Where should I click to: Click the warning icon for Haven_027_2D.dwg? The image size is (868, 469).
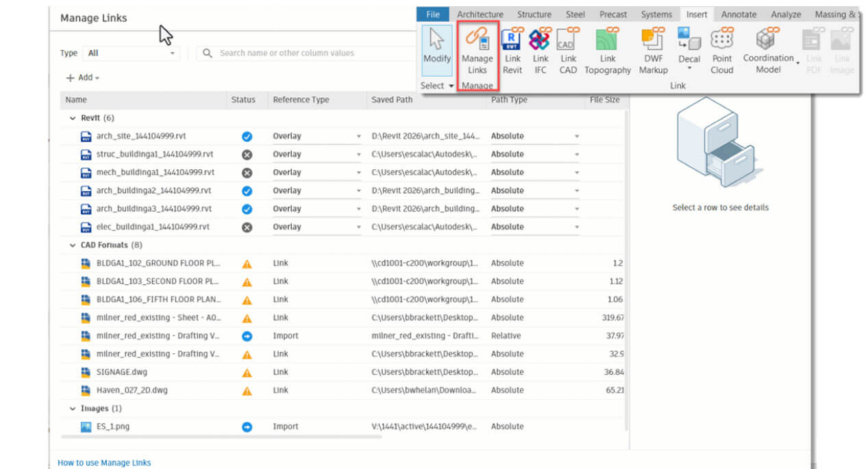pyautogui.click(x=247, y=391)
